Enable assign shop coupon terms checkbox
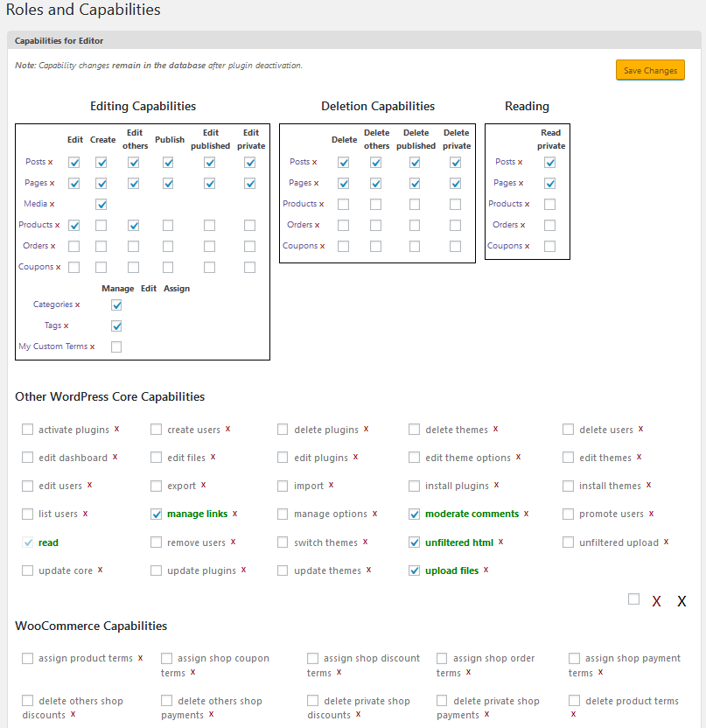Image resolution: width=706 pixels, height=728 pixels. pos(165,658)
